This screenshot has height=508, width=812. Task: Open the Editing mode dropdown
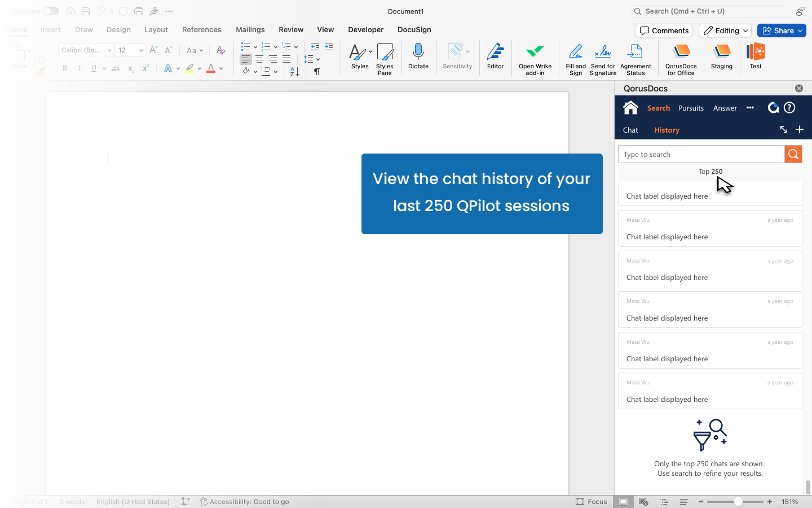pos(725,30)
